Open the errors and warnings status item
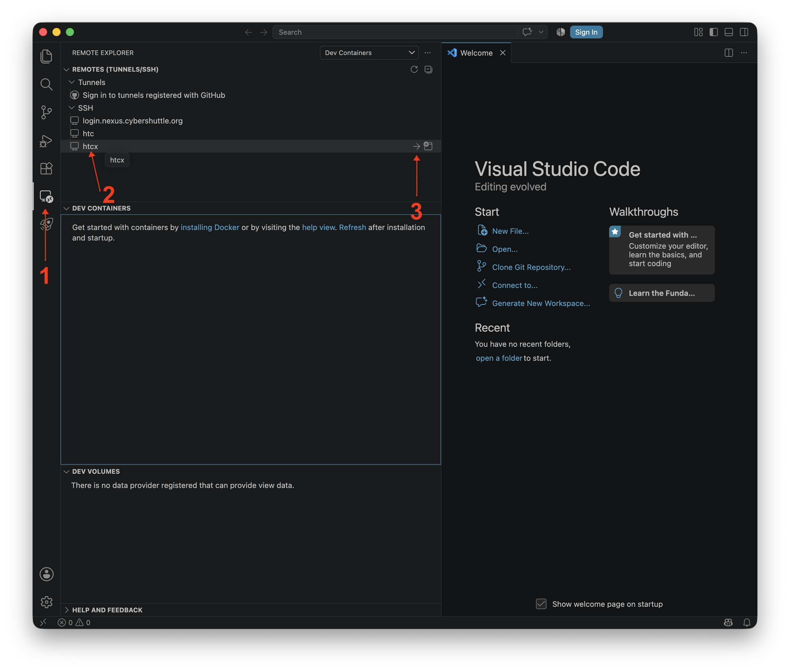790x672 pixels. [74, 623]
